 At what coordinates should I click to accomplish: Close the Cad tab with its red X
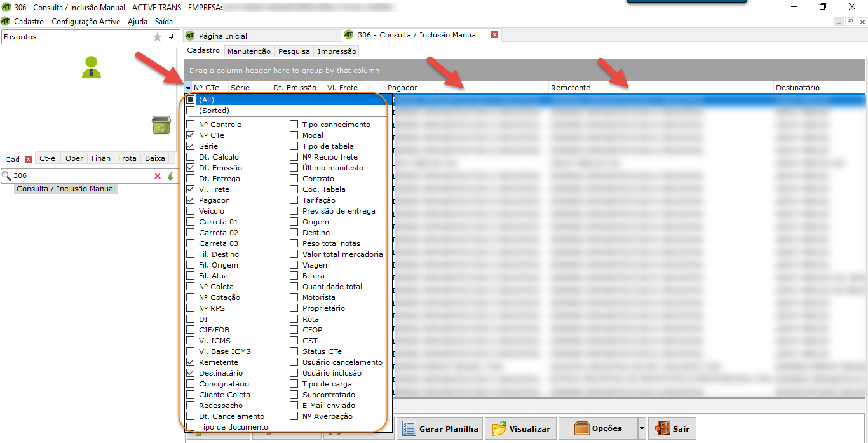coord(28,159)
